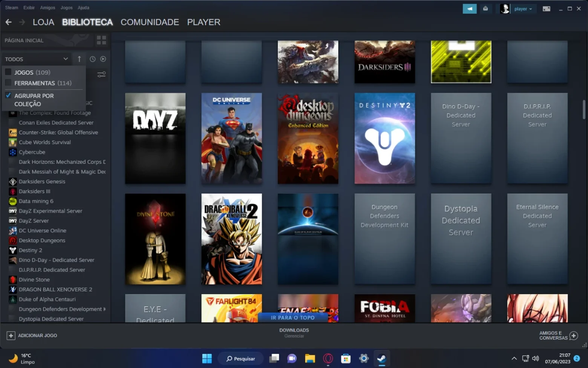Viewport: 588px width, 368px height.
Task: Open the Amigos e Conversas plus icon
Action: click(574, 336)
